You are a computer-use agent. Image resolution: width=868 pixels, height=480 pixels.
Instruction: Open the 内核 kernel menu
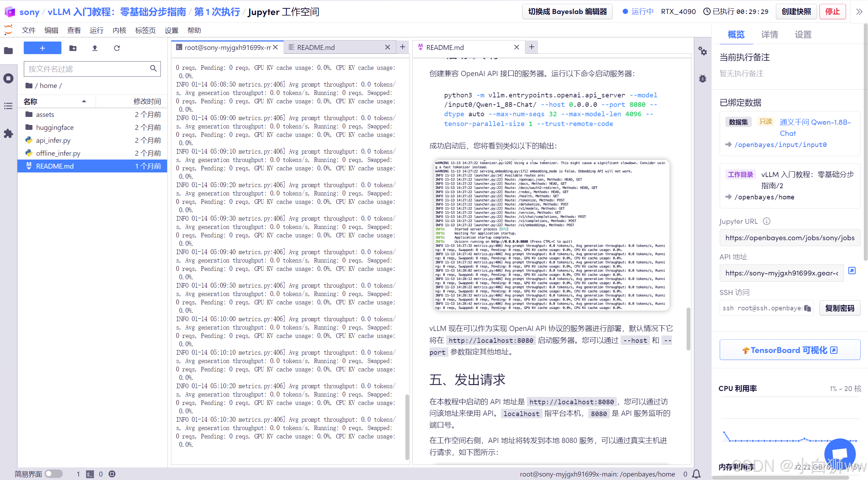coord(119,30)
